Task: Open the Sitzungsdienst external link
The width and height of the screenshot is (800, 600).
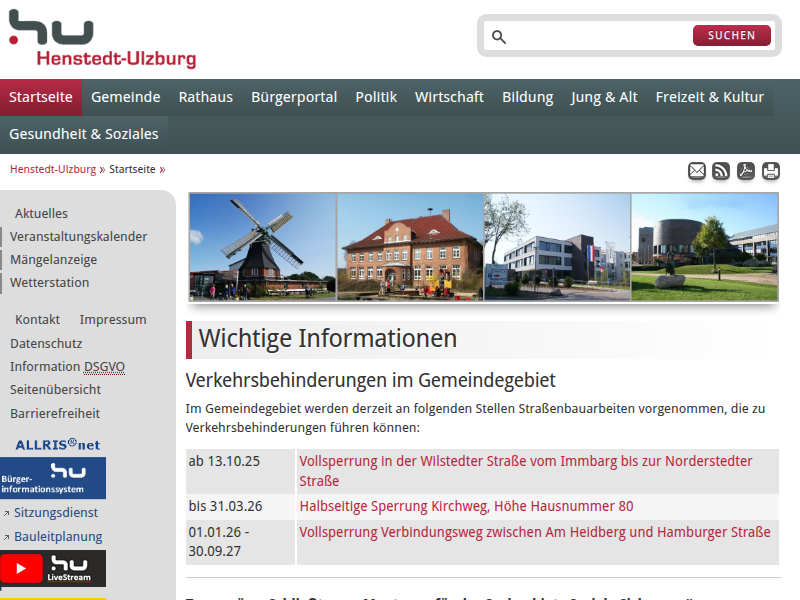Action: point(56,513)
